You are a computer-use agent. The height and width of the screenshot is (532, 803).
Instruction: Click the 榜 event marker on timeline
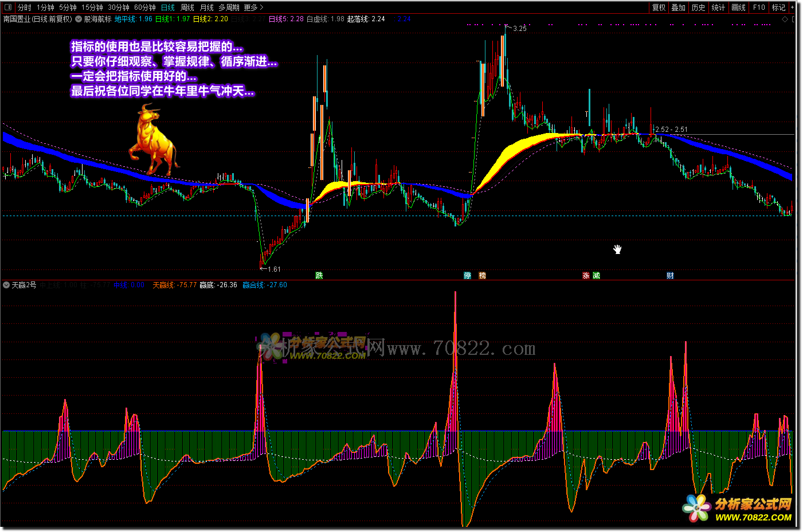pos(483,276)
